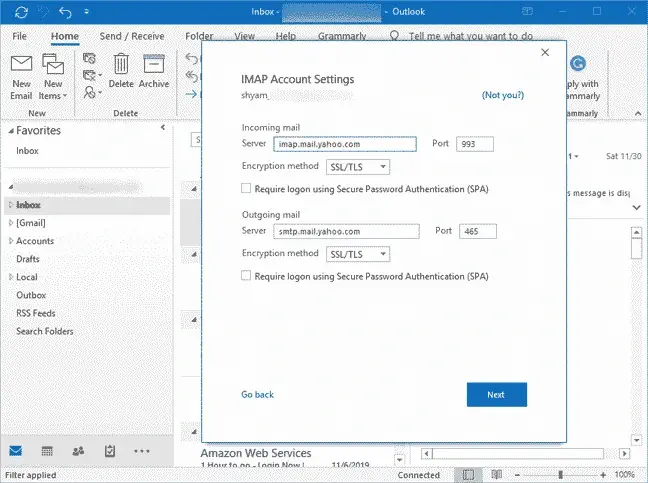Archive the selected message
Viewport: 648px width, 483px height.
[x=154, y=71]
